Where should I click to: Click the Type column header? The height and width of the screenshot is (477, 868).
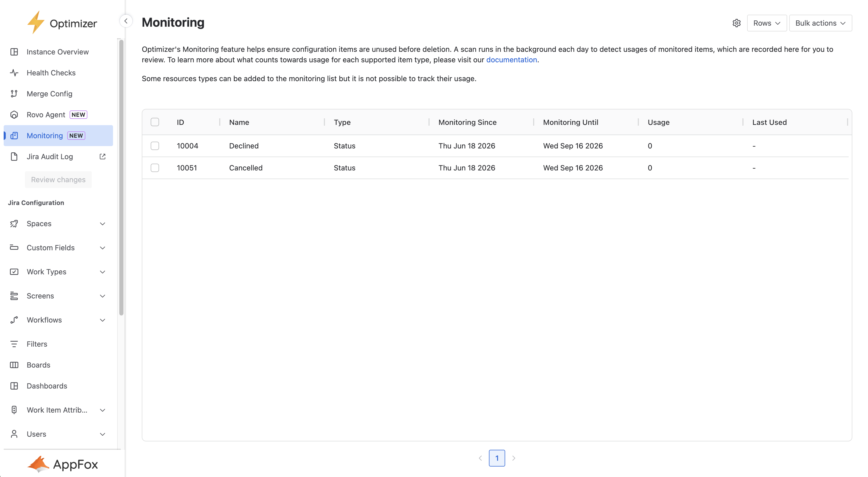pyautogui.click(x=342, y=122)
